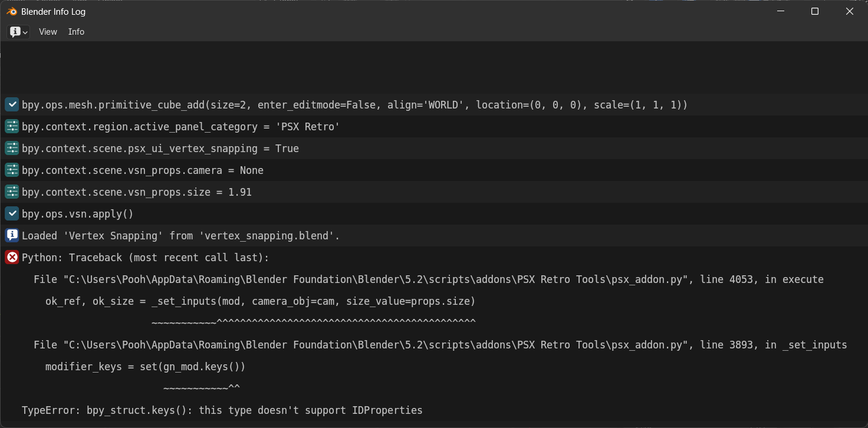Image resolution: width=868 pixels, height=428 pixels.
Task: Click the TypeError bpy_struct.keys() message
Action: click(222, 410)
